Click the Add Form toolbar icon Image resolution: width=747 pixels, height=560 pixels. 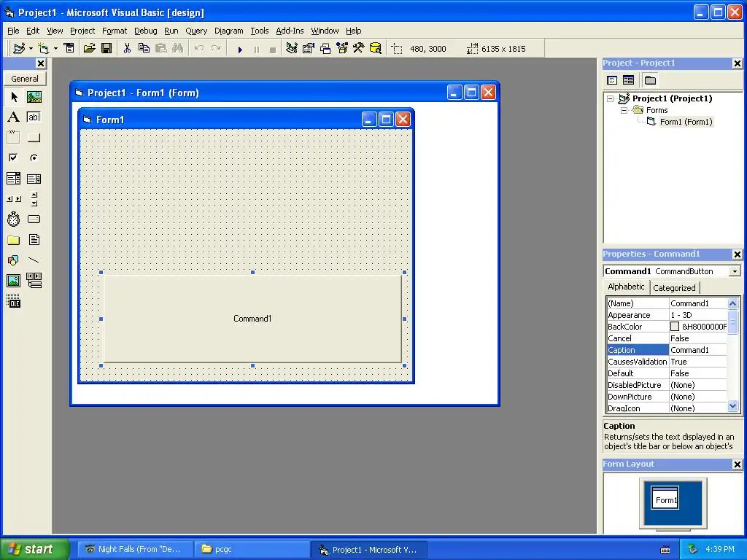(43, 48)
